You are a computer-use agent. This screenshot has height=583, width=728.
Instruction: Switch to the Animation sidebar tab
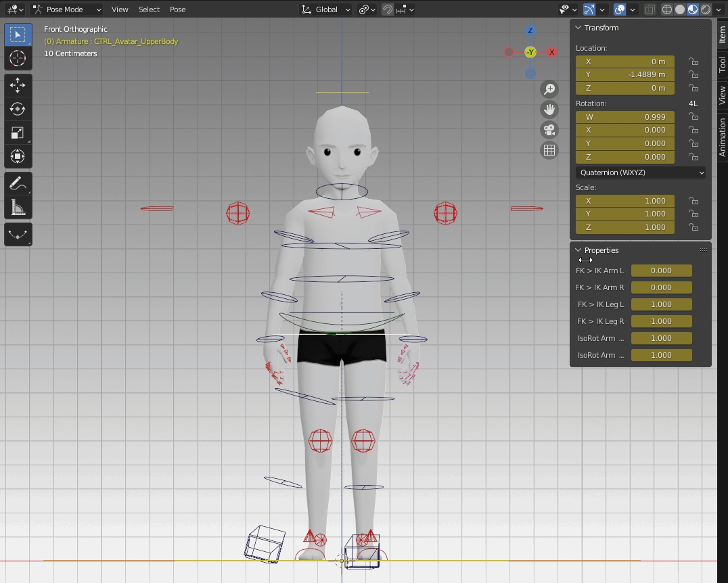722,137
